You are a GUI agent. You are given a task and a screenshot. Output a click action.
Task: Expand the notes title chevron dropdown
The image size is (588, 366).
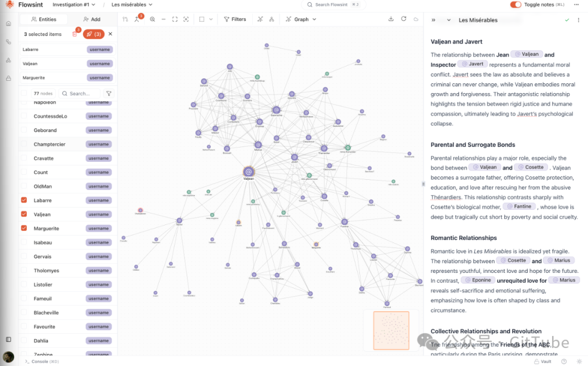449,20
